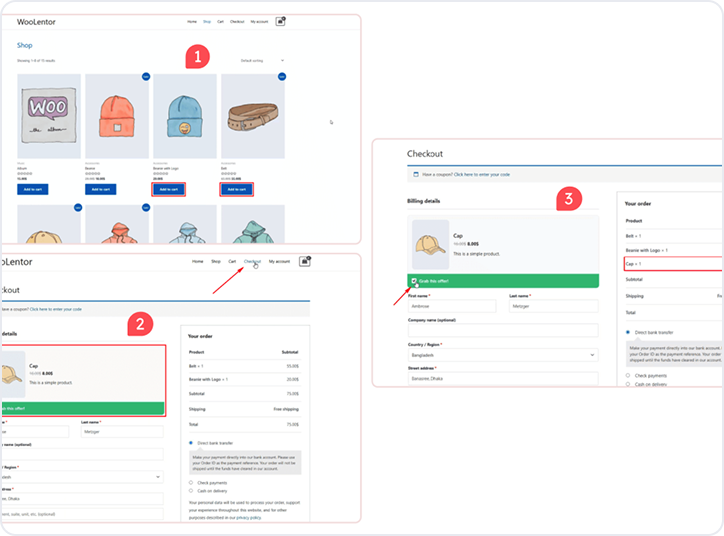Click the red step 3 marker badge
The width and height of the screenshot is (724, 536).
(x=569, y=199)
